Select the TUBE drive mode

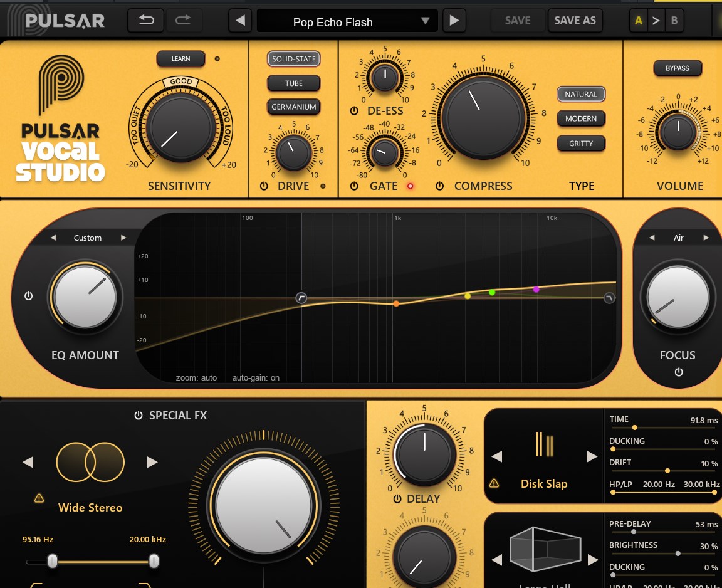tap(293, 83)
